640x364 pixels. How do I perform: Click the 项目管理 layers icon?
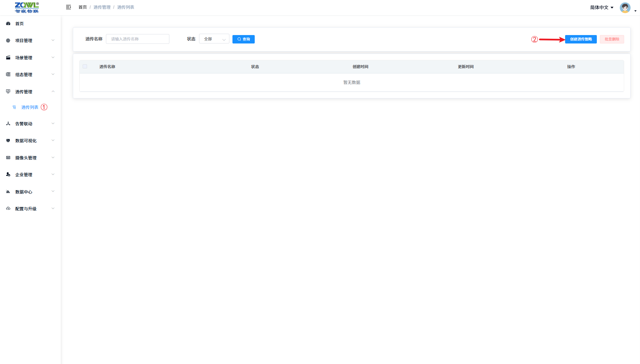[x=8, y=40]
